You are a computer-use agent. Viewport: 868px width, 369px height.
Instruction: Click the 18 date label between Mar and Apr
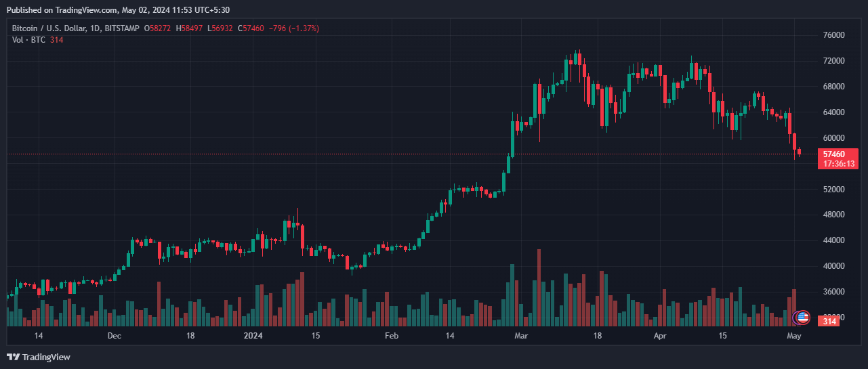598,336
